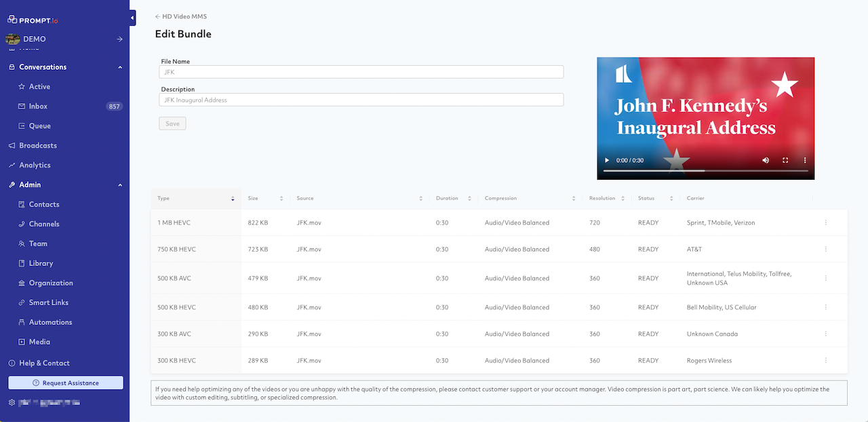Screen dimensions: 868x422
Task: Click the Request Assistance button
Action: pyautogui.click(x=66, y=383)
